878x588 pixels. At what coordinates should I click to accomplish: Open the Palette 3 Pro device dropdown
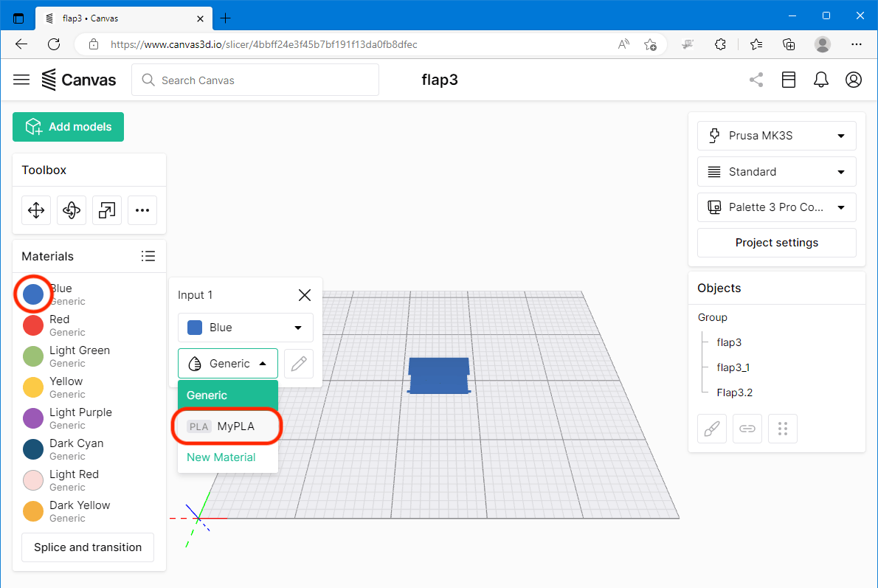pyautogui.click(x=777, y=207)
